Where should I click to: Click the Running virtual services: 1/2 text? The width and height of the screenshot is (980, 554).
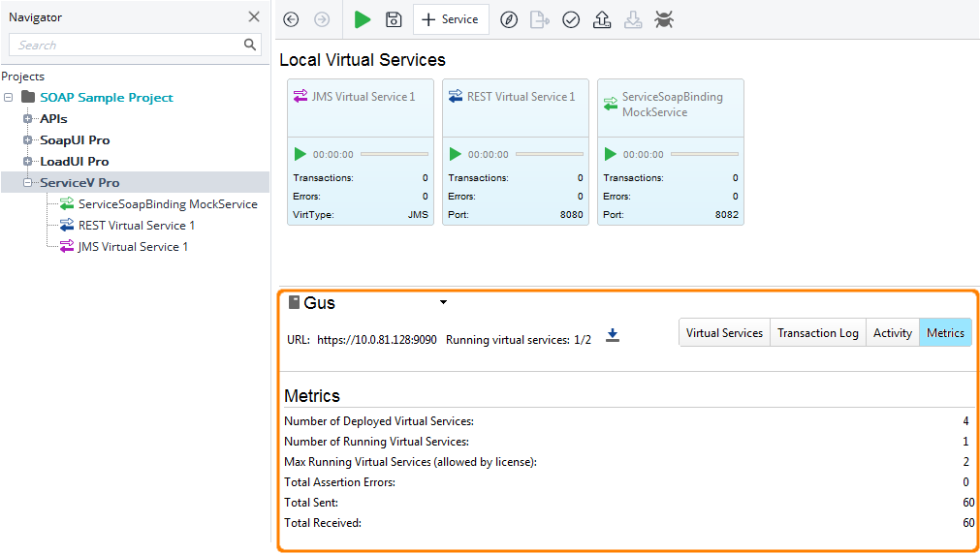tap(519, 340)
